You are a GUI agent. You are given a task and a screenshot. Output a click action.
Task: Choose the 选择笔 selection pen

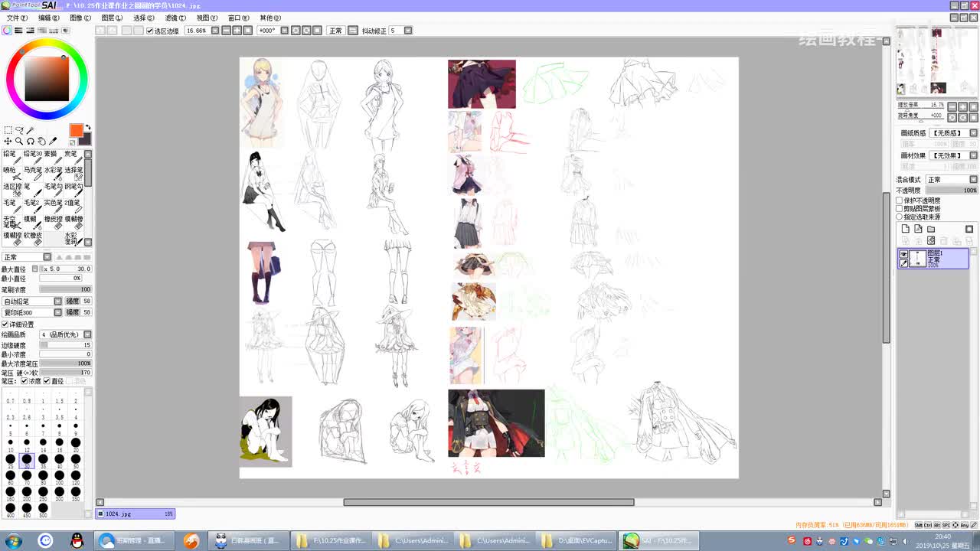tap(73, 174)
